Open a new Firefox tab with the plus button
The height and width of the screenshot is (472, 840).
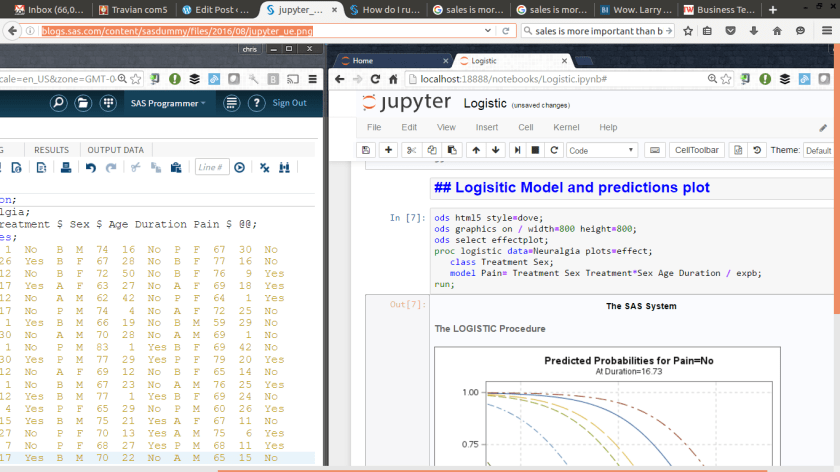pyautogui.click(x=772, y=10)
